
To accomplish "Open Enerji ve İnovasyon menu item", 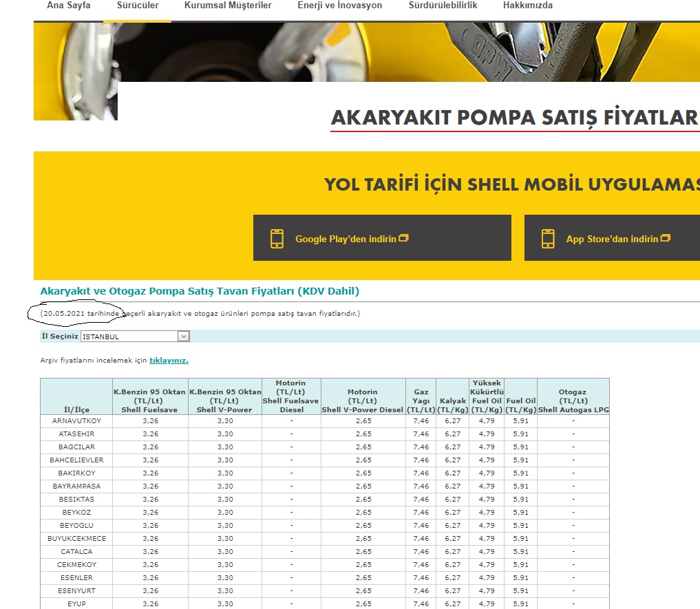I will tap(340, 6).
